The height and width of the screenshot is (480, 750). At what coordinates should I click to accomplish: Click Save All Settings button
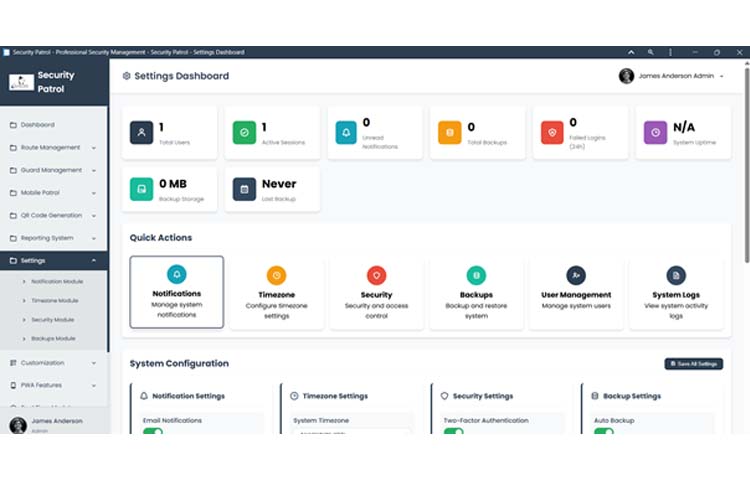coord(693,364)
